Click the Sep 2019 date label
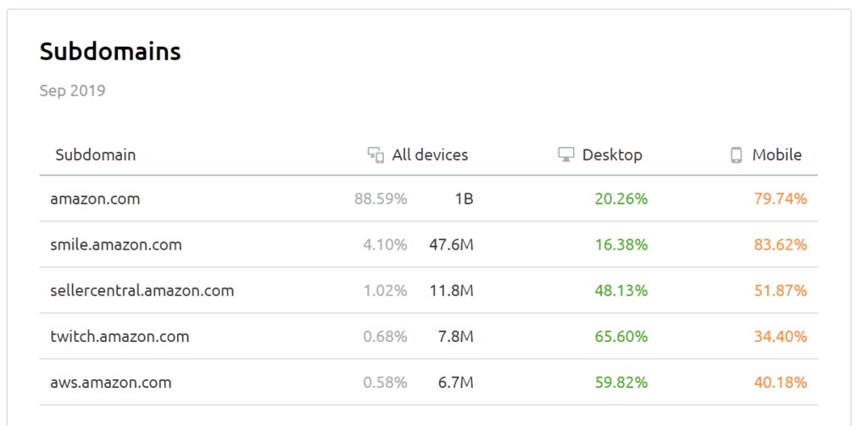This screenshot has width=868, height=426. point(72,90)
